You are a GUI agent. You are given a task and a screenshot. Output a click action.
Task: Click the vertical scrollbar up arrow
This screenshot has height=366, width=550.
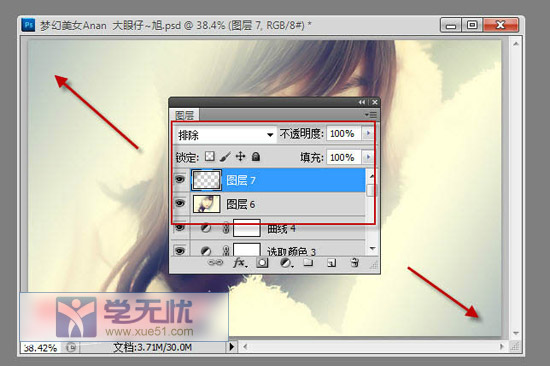(516, 44)
